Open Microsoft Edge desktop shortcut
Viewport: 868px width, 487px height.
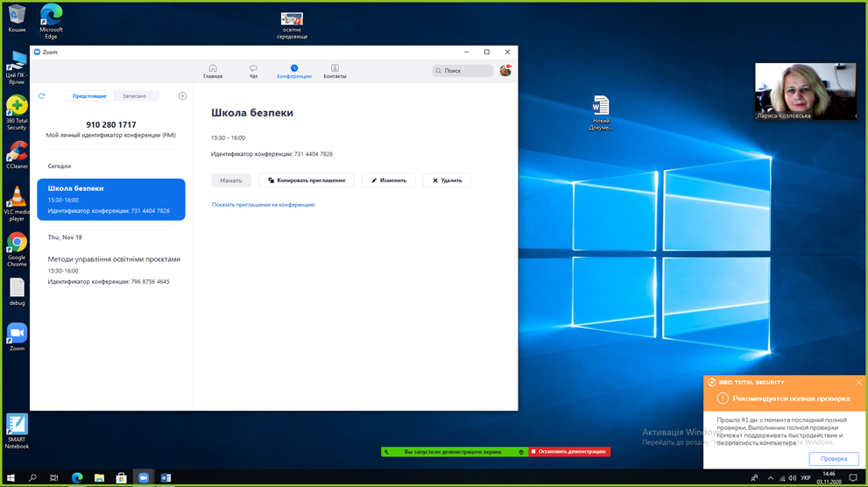click(x=51, y=21)
